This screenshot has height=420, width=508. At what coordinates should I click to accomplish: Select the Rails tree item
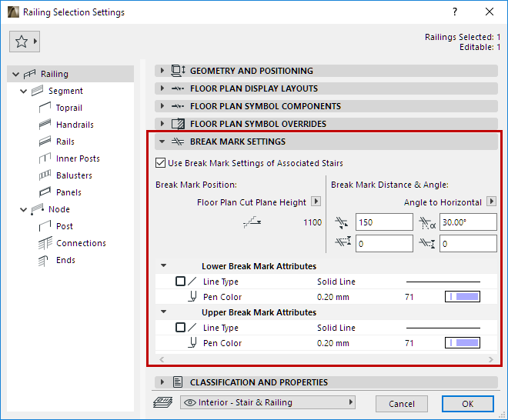(x=65, y=142)
